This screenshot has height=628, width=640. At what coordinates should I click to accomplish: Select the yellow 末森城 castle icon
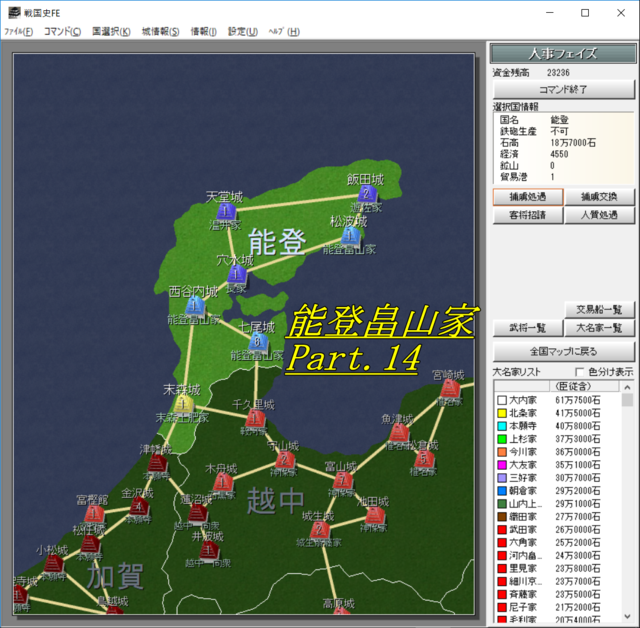pos(183,404)
